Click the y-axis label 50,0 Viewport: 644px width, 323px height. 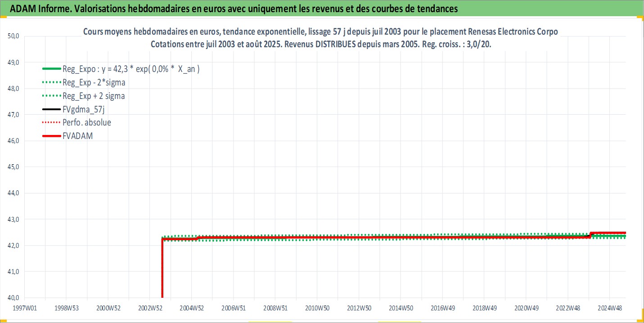point(14,36)
